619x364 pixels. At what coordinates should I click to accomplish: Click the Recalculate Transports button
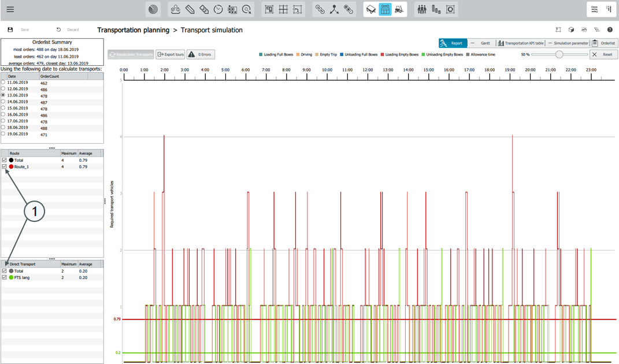pos(131,54)
